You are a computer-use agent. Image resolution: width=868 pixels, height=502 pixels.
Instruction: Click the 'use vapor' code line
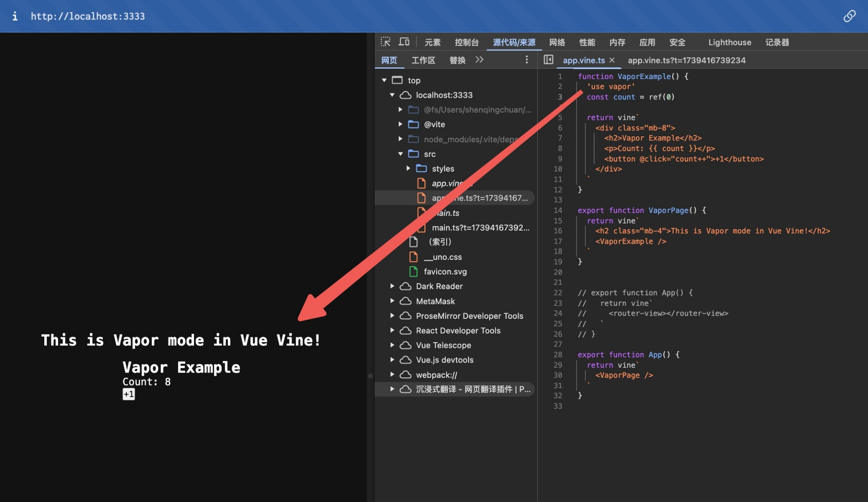[x=611, y=86]
